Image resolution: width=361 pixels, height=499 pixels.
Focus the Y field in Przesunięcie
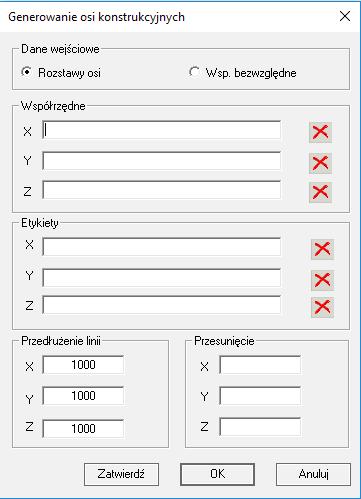(260, 396)
